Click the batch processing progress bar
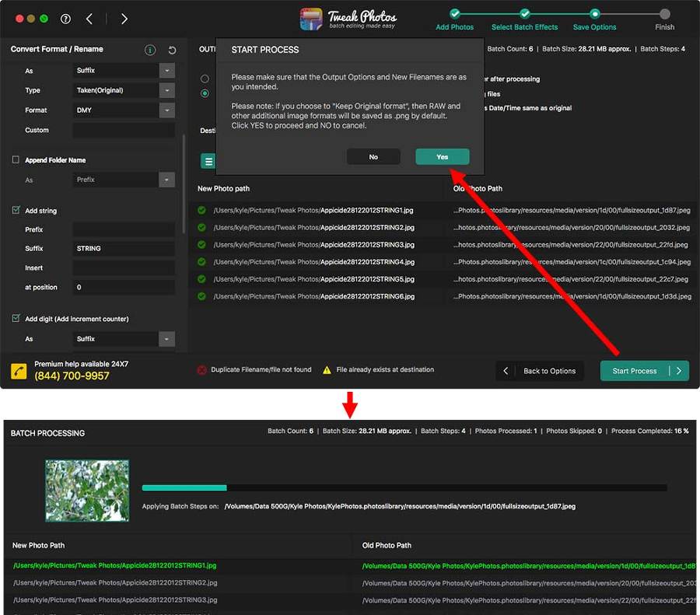This screenshot has width=700, height=615. pyautogui.click(x=404, y=487)
